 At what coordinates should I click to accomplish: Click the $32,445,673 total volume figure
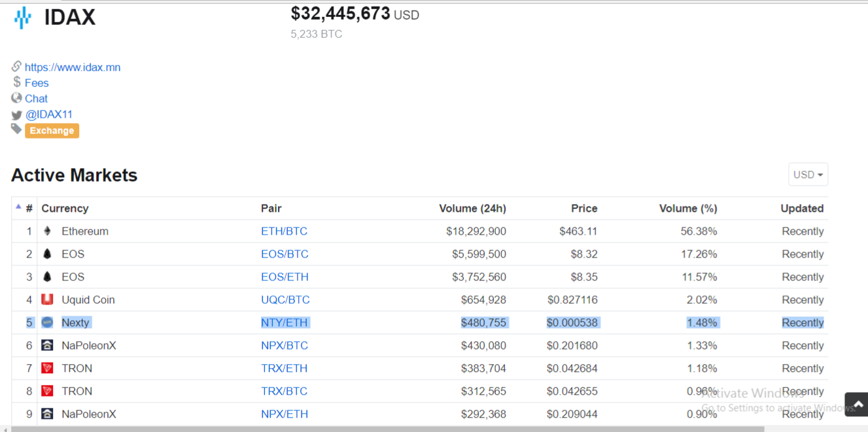pos(340,14)
